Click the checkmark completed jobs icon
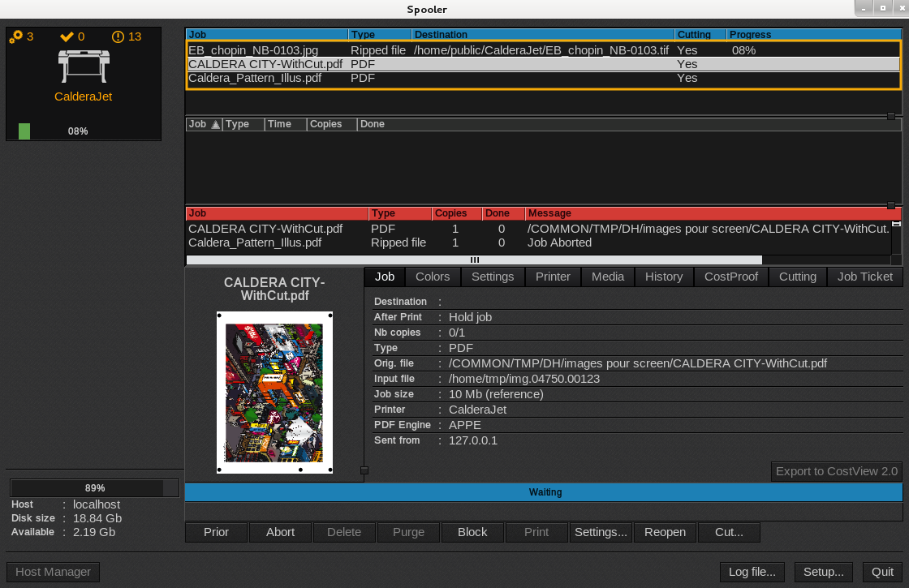Viewport: 909px width, 588px height. tap(67, 36)
